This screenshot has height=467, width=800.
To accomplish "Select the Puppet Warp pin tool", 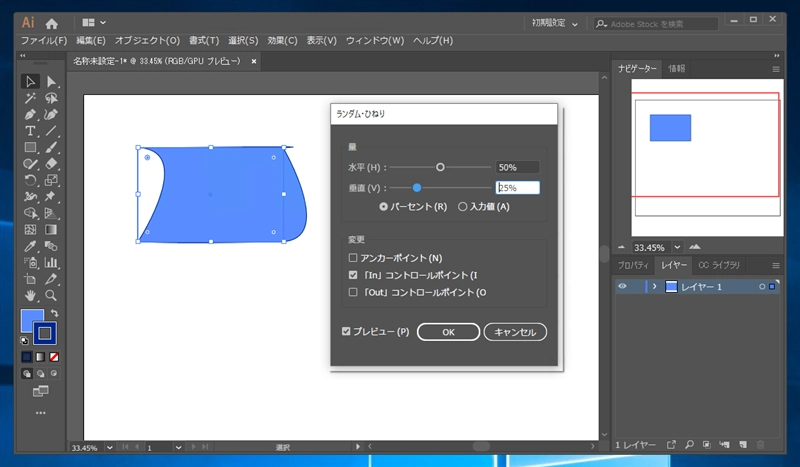I will (x=51, y=196).
